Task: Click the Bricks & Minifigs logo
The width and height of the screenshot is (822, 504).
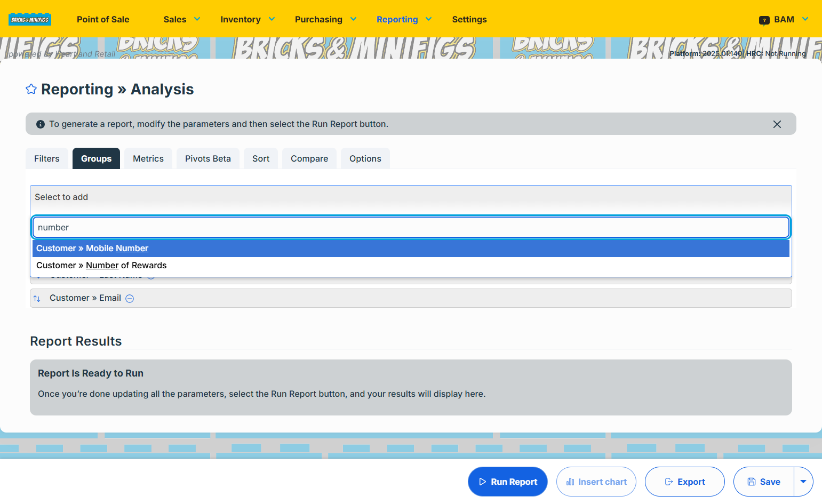Action: click(30, 19)
